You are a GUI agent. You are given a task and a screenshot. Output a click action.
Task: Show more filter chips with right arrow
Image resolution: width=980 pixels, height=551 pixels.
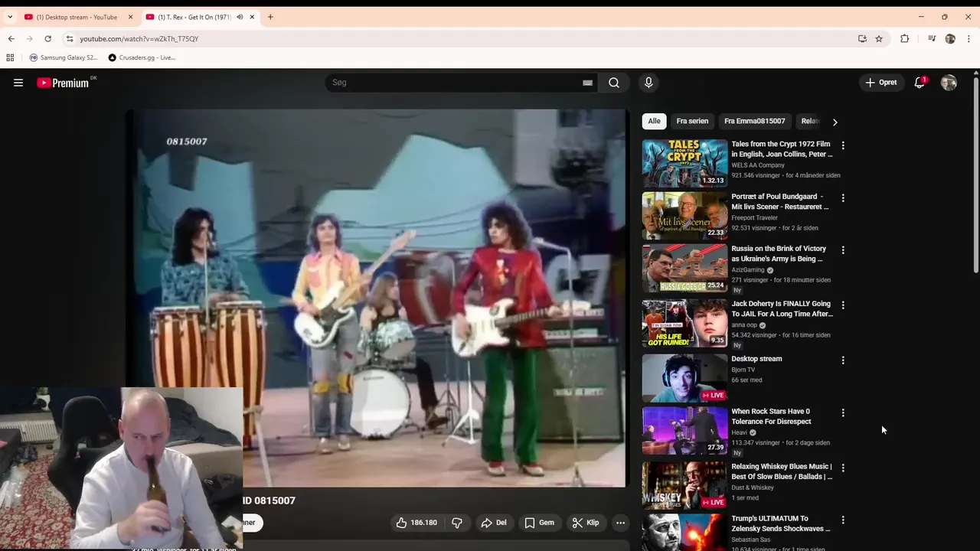pos(835,122)
